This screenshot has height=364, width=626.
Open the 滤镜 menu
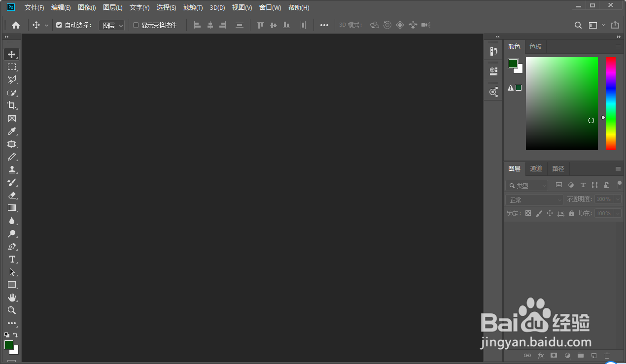pyautogui.click(x=193, y=7)
